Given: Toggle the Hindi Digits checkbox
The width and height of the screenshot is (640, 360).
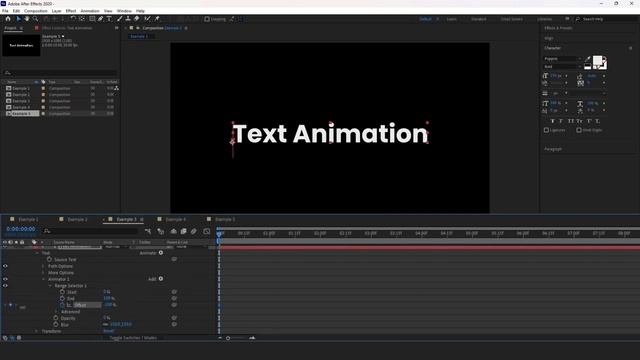Looking at the screenshot, I should pos(579,130).
